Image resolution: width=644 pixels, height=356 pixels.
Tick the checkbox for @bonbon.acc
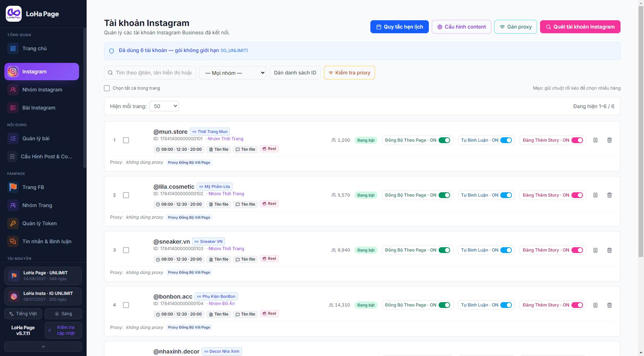[x=126, y=305]
